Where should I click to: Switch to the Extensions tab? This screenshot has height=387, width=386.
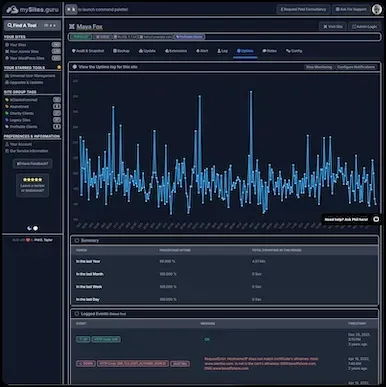tap(176, 51)
